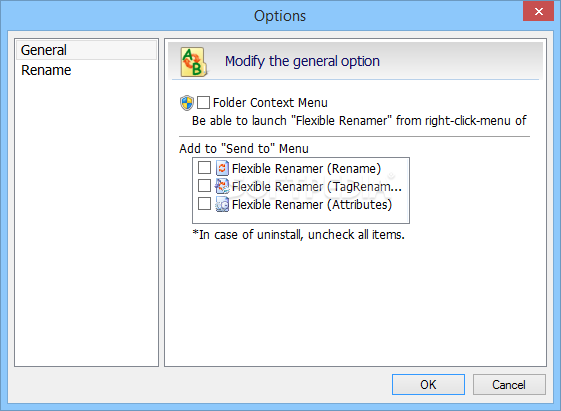Viewport: 561px width, 411px height.
Task: Click the Flexible Renamer (TagRenam... text entry
Action: pos(317,187)
